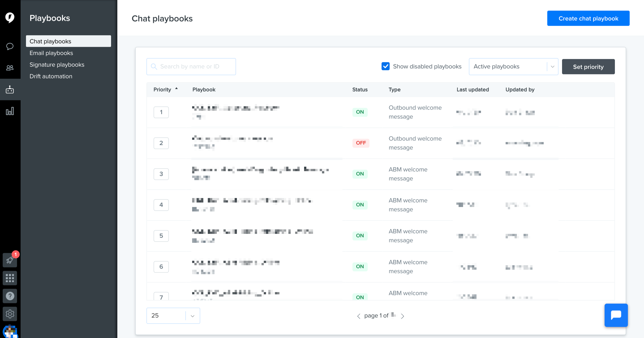Open the 25 rows per page dropdown

173,316
